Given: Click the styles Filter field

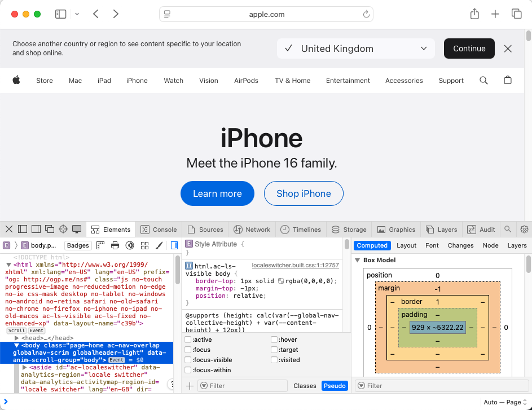Looking at the screenshot, I should [x=242, y=386].
